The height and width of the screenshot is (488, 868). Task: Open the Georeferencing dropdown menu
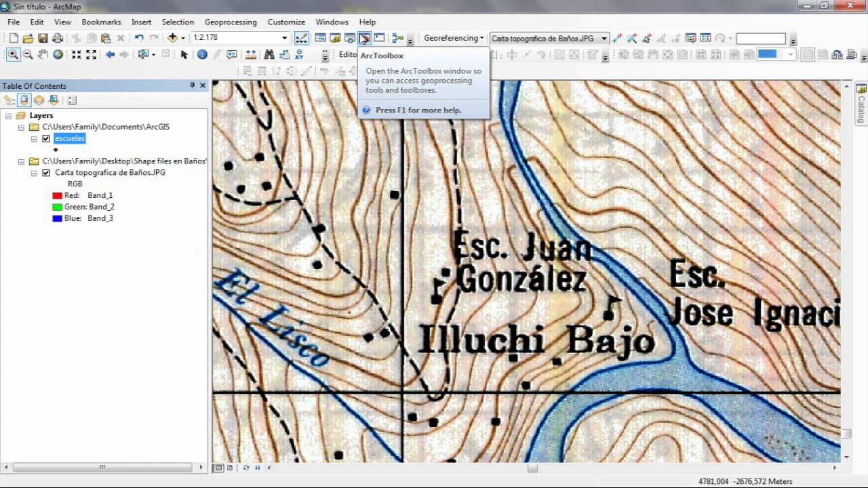click(x=454, y=38)
